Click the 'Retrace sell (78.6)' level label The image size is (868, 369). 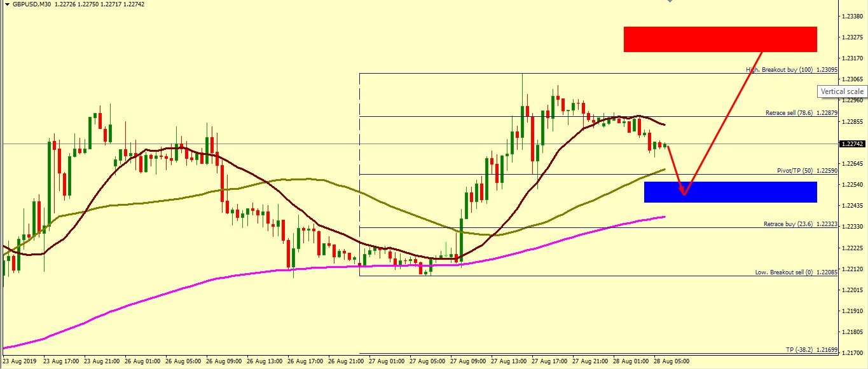[790, 113]
